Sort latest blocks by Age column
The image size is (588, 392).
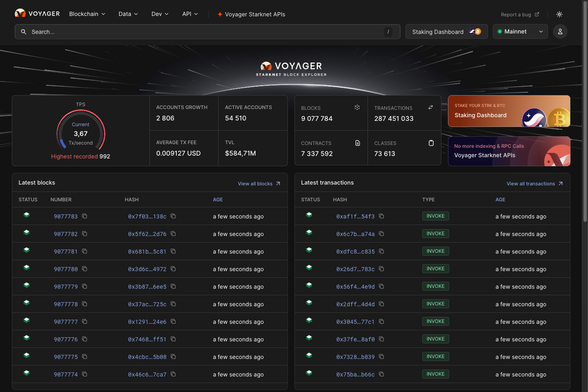point(218,200)
